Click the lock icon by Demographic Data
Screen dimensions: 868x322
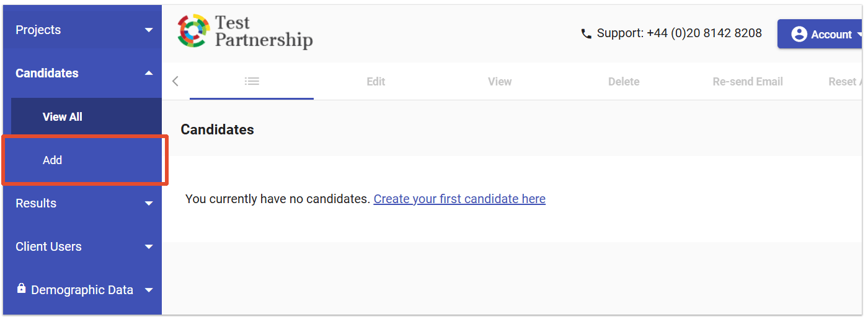pos(22,289)
